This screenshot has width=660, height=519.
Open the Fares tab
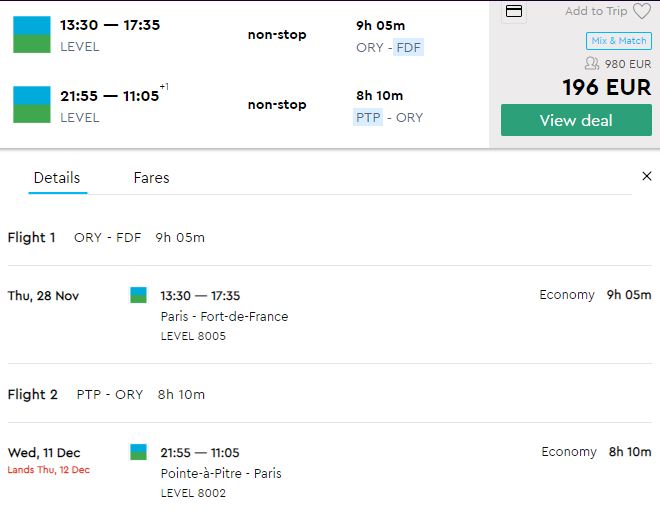(151, 178)
